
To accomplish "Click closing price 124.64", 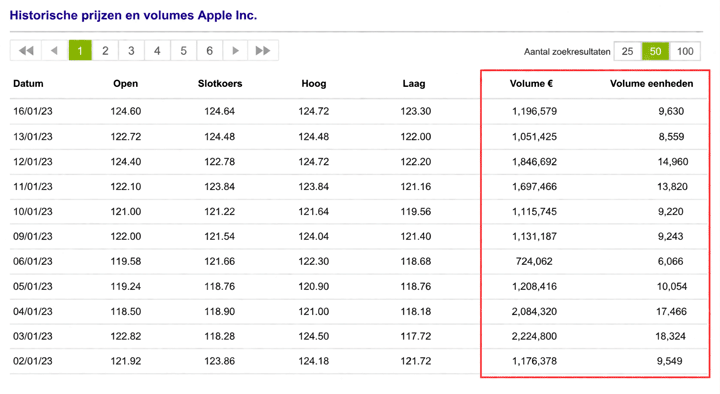I will coord(219,111).
